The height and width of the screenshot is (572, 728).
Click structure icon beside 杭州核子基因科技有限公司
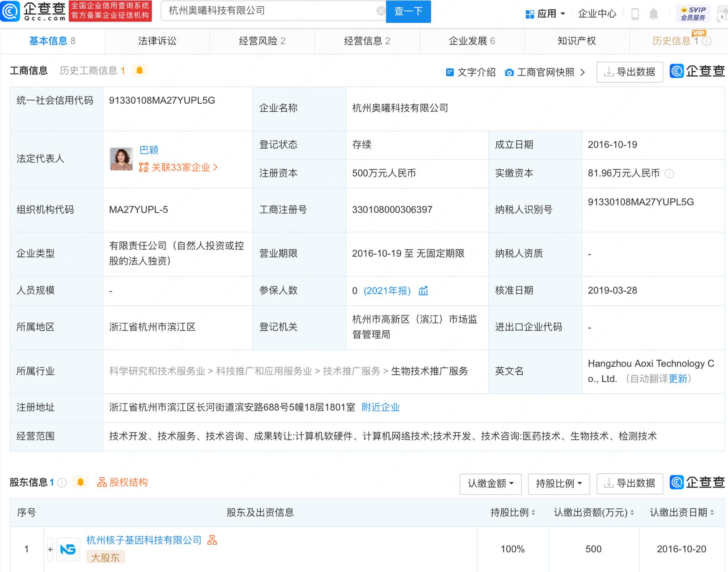[212, 540]
